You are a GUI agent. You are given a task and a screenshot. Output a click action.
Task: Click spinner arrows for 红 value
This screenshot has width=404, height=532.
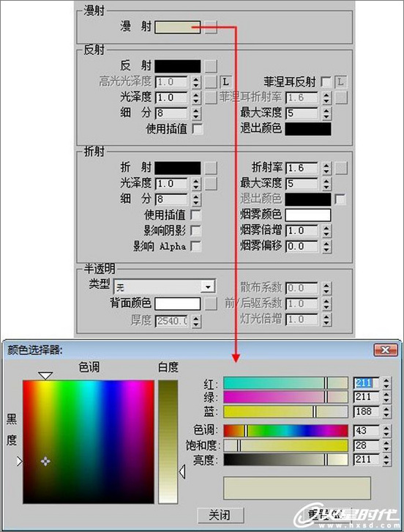point(386,383)
